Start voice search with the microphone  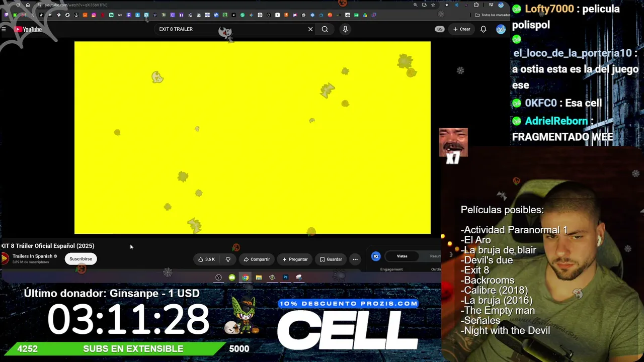pyautogui.click(x=345, y=29)
